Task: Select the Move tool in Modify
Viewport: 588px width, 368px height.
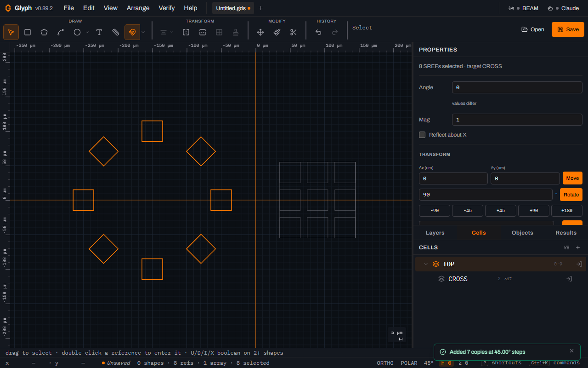Action: point(260,32)
